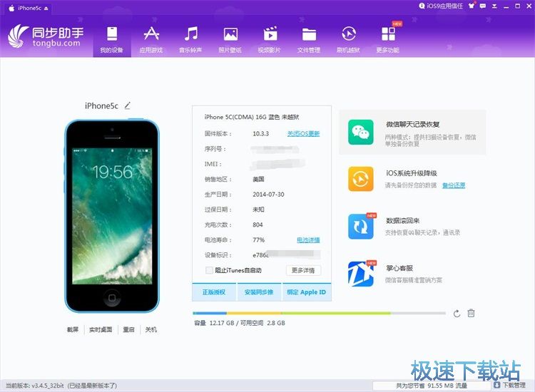Open the 刷机越狱 jailbreak section

(x=348, y=40)
